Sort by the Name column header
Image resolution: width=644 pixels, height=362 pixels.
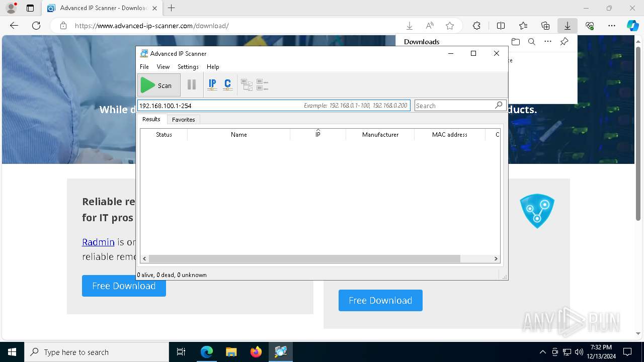(239, 135)
